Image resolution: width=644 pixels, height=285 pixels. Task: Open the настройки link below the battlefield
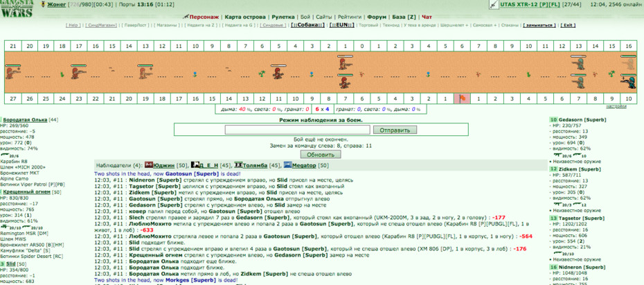pos(616,107)
